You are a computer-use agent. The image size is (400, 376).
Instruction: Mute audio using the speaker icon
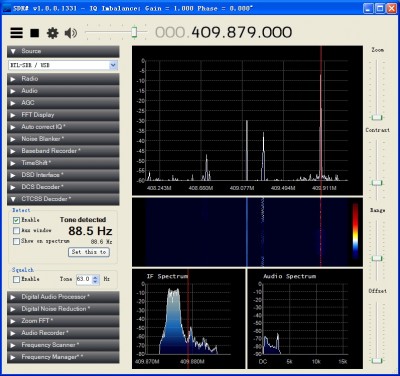(71, 33)
